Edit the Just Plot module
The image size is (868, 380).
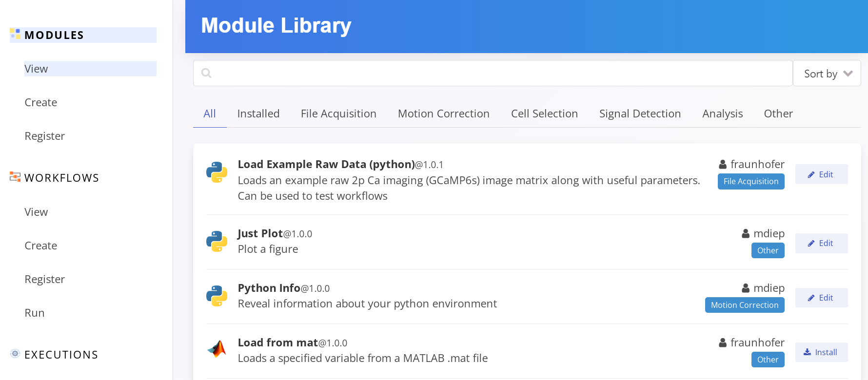pyautogui.click(x=821, y=243)
